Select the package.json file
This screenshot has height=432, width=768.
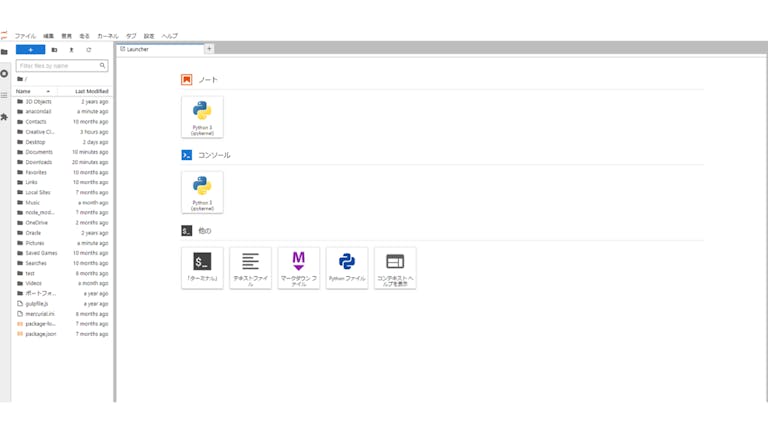(x=62, y=334)
